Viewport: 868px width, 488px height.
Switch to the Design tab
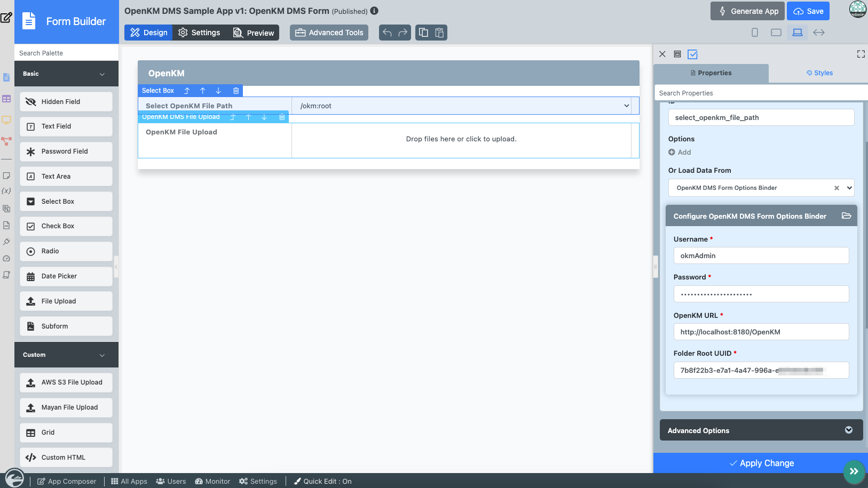(x=148, y=33)
